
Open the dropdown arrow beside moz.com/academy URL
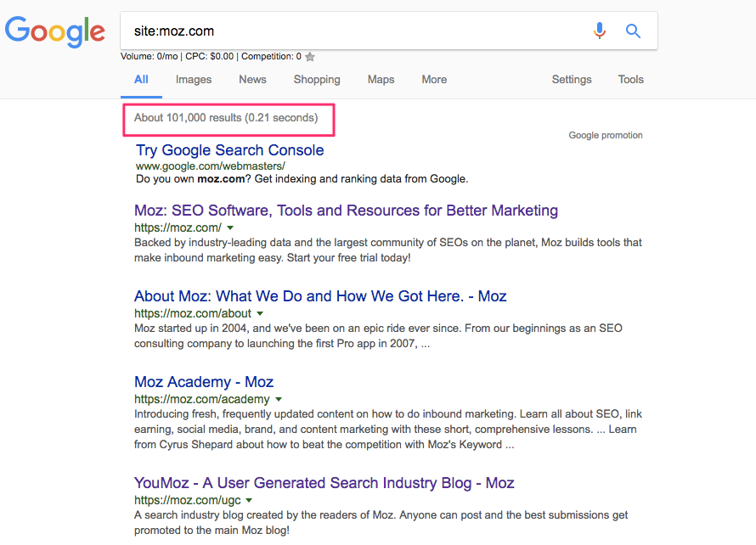(x=278, y=399)
